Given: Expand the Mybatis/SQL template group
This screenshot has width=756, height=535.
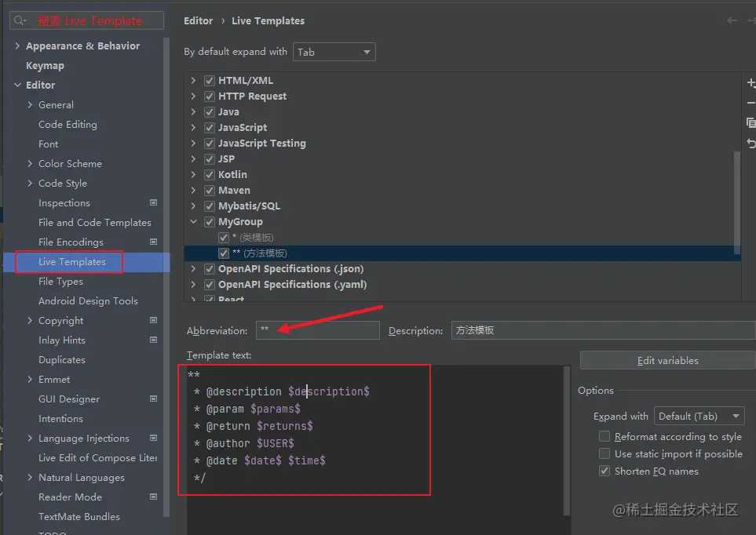Looking at the screenshot, I should point(193,206).
